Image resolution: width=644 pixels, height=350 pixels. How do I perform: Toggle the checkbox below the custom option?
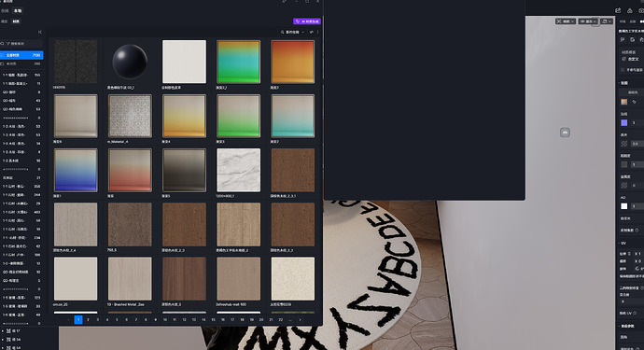tap(623, 70)
